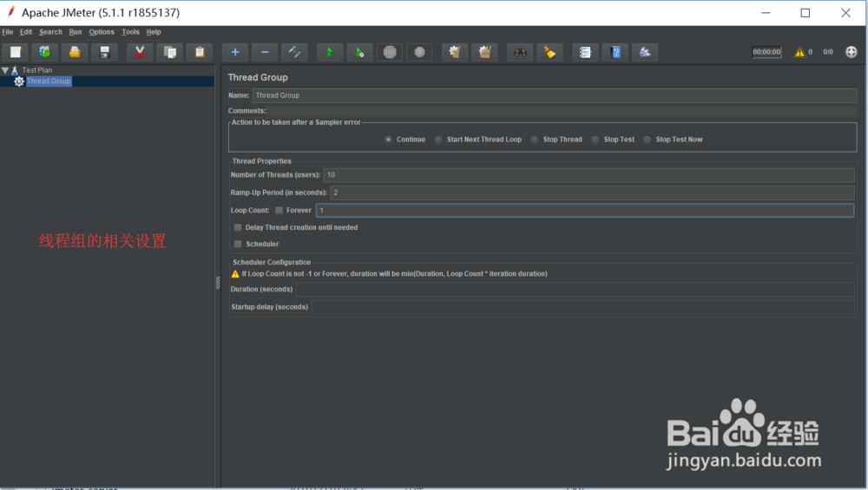
Task: Click the Thread Group gear icon
Action: 19,82
